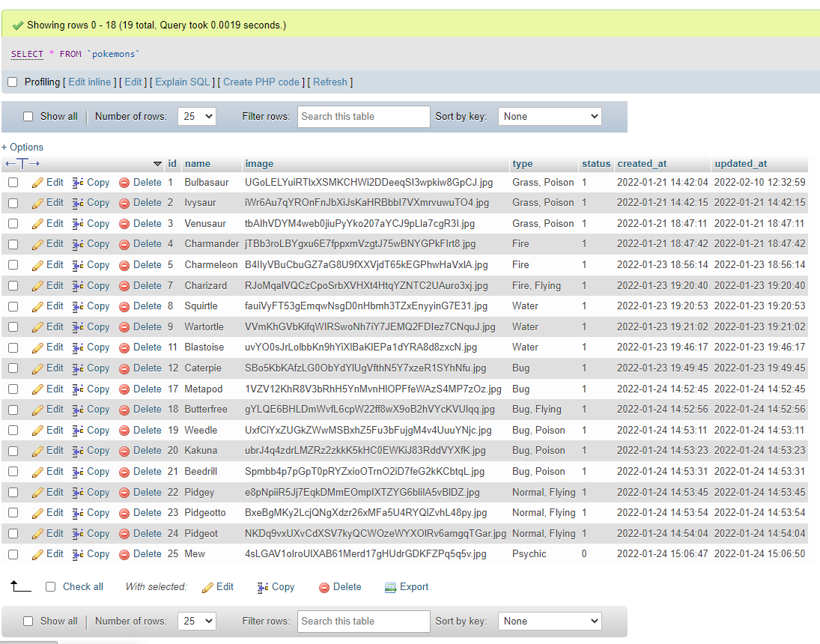Click the top Filter rows search field
The width and height of the screenshot is (820, 644).
click(364, 117)
